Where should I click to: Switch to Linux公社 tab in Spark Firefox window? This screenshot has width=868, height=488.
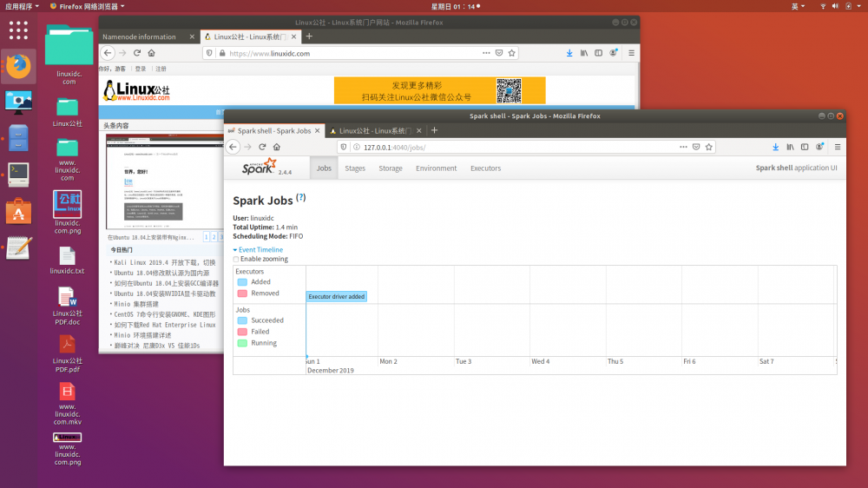coord(375,131)
